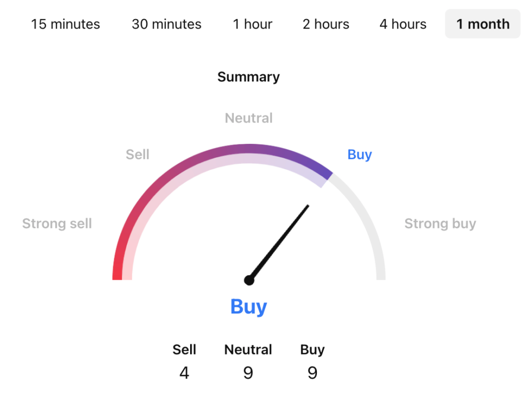Click the Strong buy gauge label
532x396 pixels.
(440, 224)
